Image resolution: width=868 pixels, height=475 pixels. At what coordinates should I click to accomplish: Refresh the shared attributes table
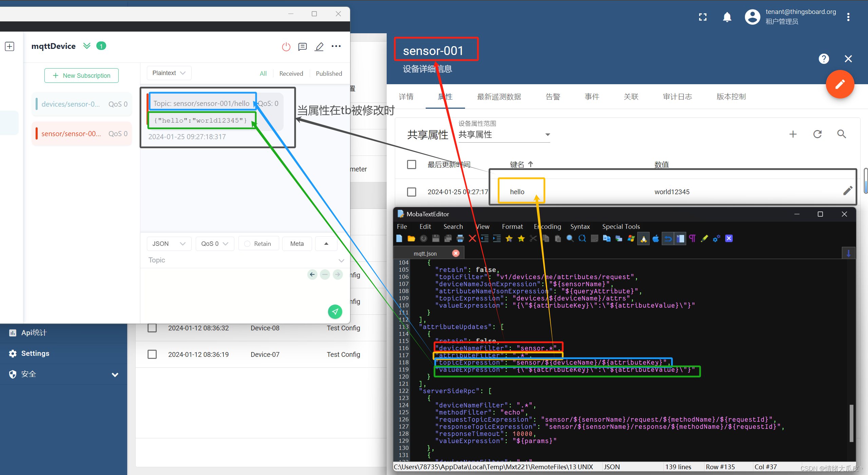817,134
